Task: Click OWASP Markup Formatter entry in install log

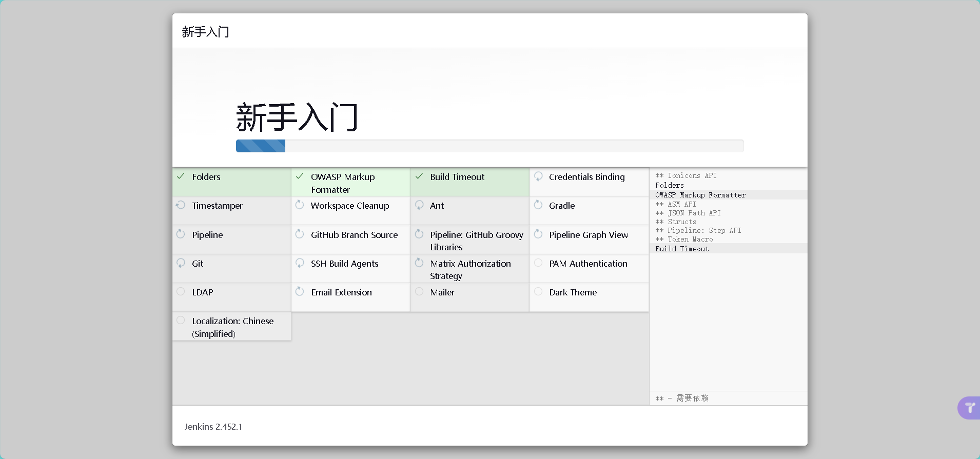Action: (700, 195)
